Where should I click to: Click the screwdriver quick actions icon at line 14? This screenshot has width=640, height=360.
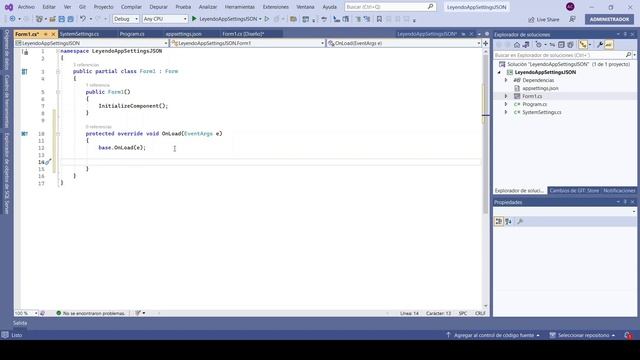click(x=48, y=162)
